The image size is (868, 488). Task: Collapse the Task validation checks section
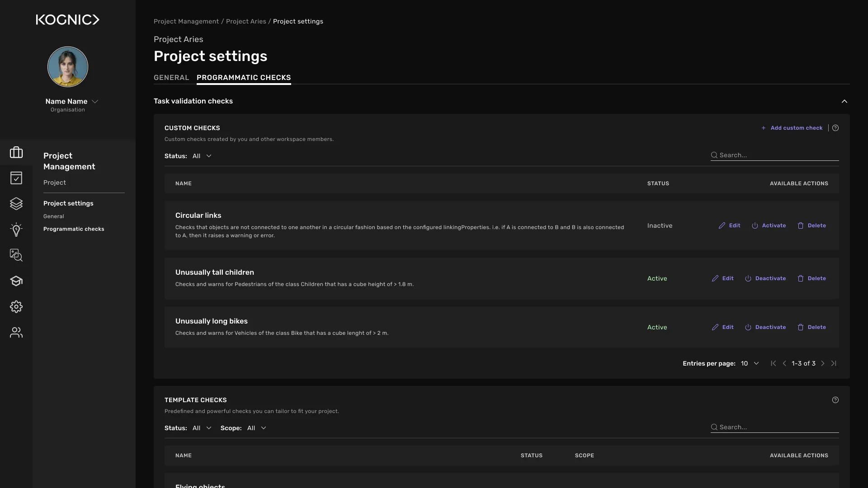point(844,101)
